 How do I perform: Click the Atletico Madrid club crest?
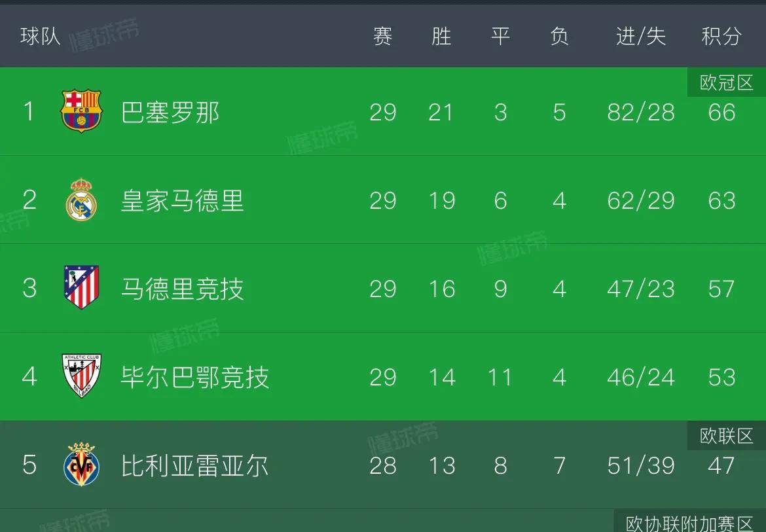tap(81, 287)
